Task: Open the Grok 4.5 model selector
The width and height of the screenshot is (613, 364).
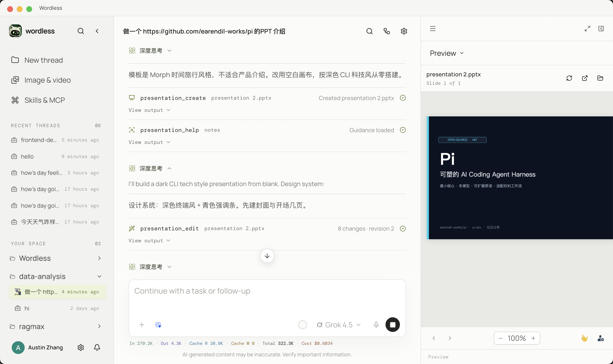Action: tap(338, 325)
